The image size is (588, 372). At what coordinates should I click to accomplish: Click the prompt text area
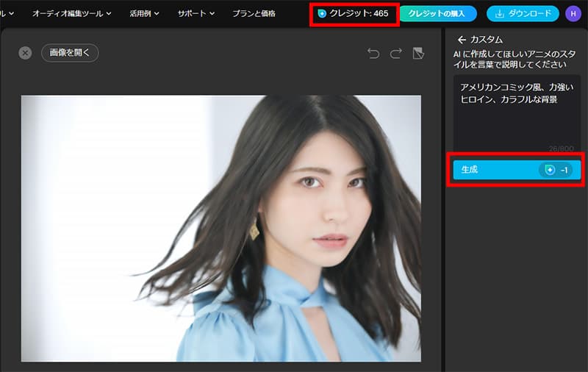[517, 114]
